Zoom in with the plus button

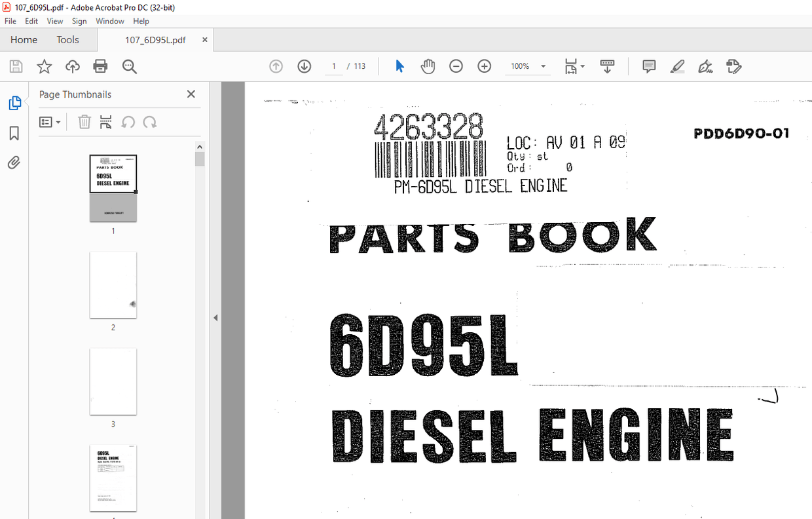pyautogui.click(x=484, y=66)
